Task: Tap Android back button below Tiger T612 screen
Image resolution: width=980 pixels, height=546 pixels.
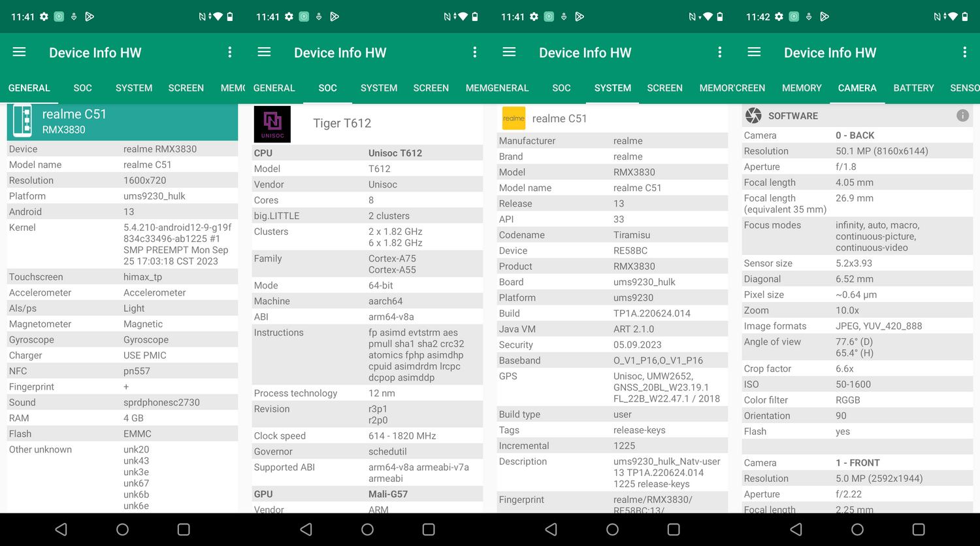Action: pyautogui.click(x=306, y=529)
